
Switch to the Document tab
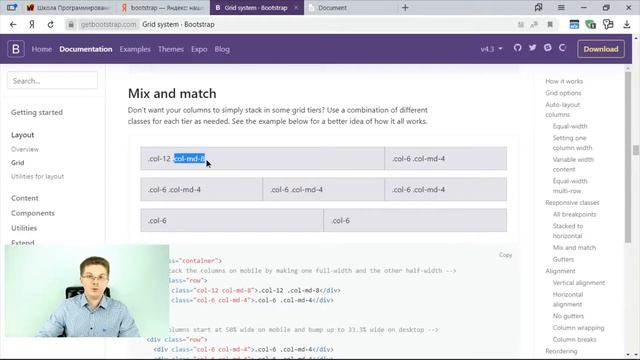coord(351,8)
